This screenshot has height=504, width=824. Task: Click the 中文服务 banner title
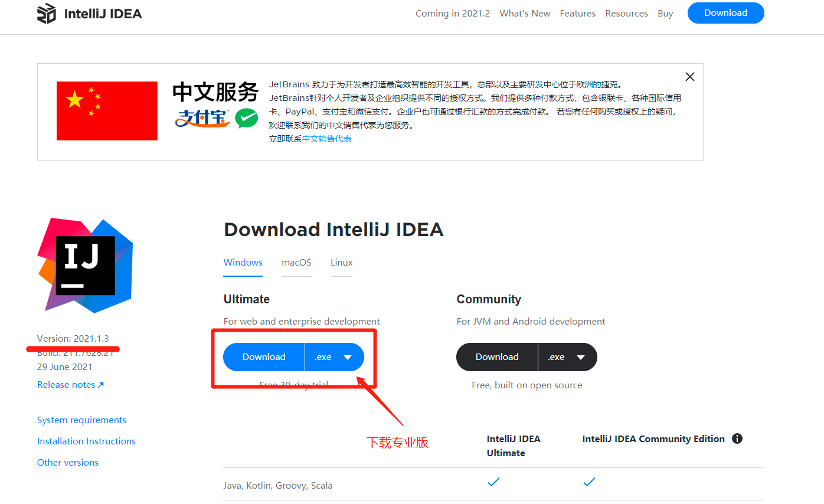click(215, 92)
